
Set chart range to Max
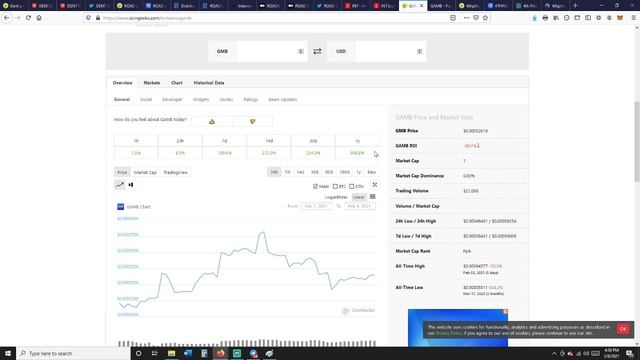[x=371, y=172]
